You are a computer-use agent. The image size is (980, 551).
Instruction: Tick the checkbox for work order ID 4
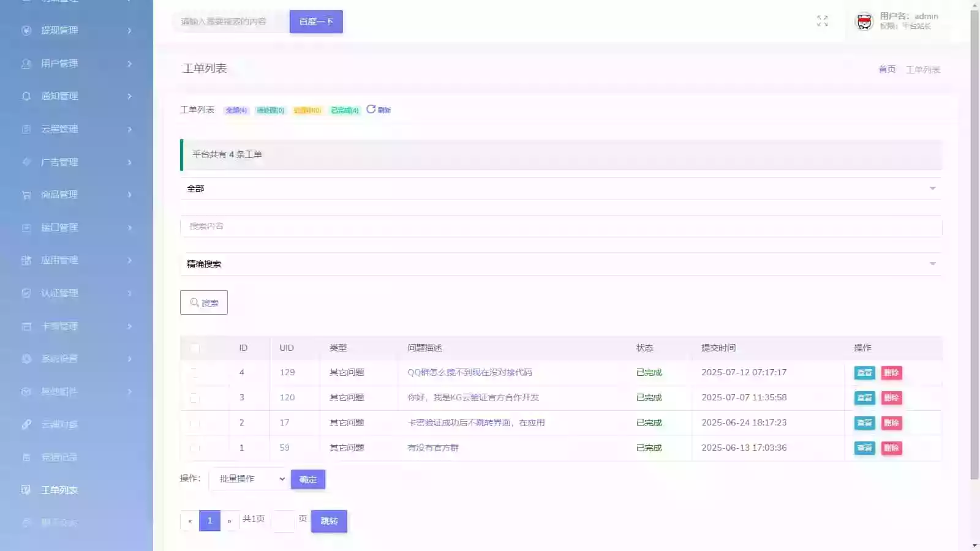[195, 372]
